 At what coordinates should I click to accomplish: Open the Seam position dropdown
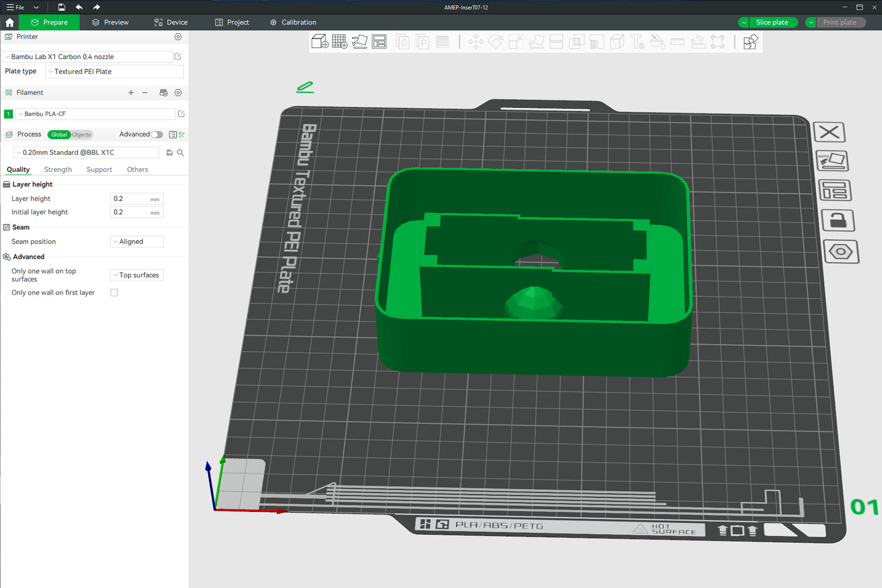tap(137, 242)
